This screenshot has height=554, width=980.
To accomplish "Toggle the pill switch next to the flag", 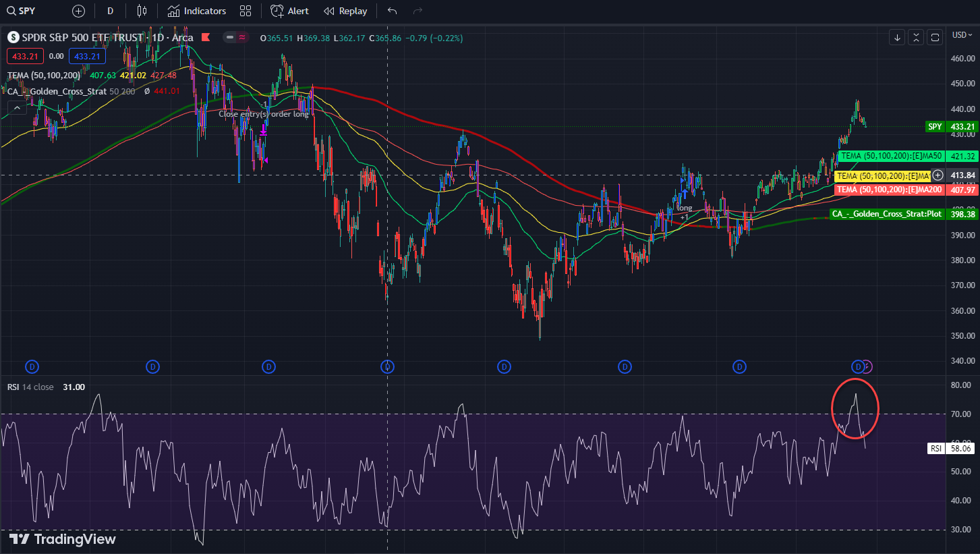I will pos(237,38).
